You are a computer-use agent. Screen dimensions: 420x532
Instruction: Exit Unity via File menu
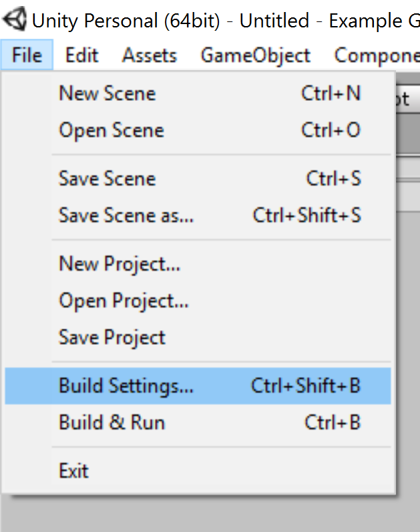point(73,471)
